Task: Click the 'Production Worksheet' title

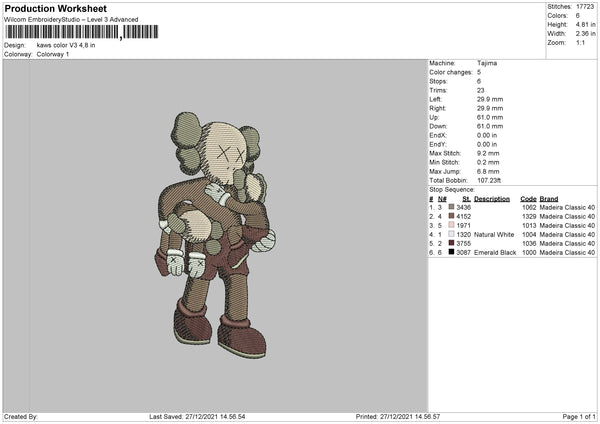Action: pyautogui.click(x=56, y=8)
